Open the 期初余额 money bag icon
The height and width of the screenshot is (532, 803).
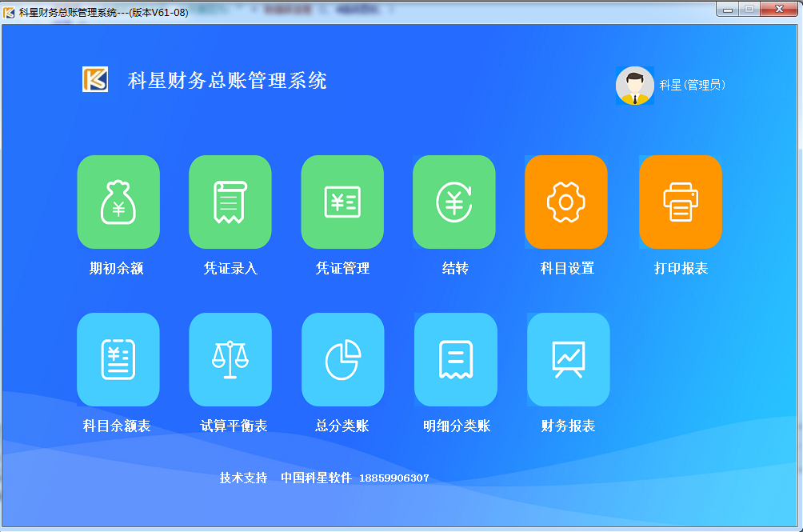(118, 202)
